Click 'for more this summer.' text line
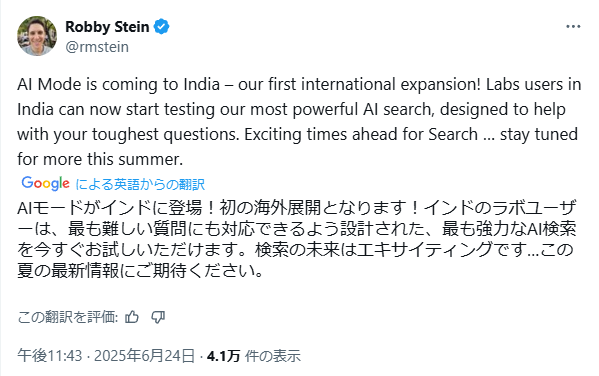 (100, 159)
